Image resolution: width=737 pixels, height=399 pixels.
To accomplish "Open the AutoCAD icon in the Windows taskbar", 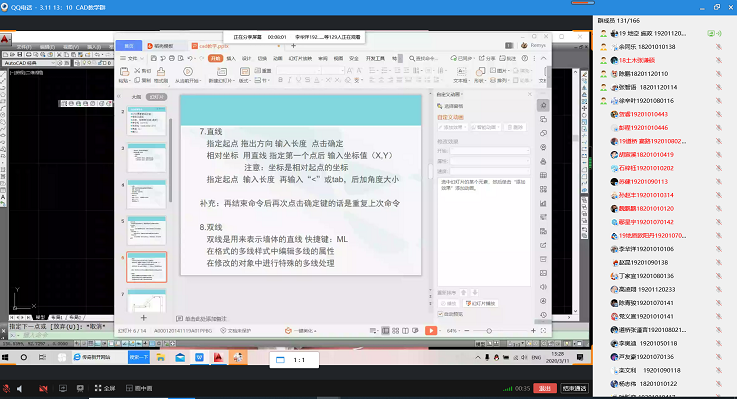I will coord(218,358).
